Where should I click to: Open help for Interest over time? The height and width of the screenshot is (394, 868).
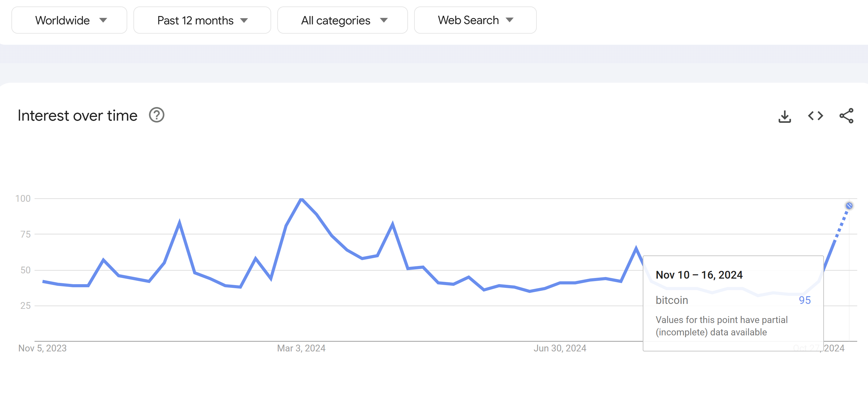coord(157,115)
